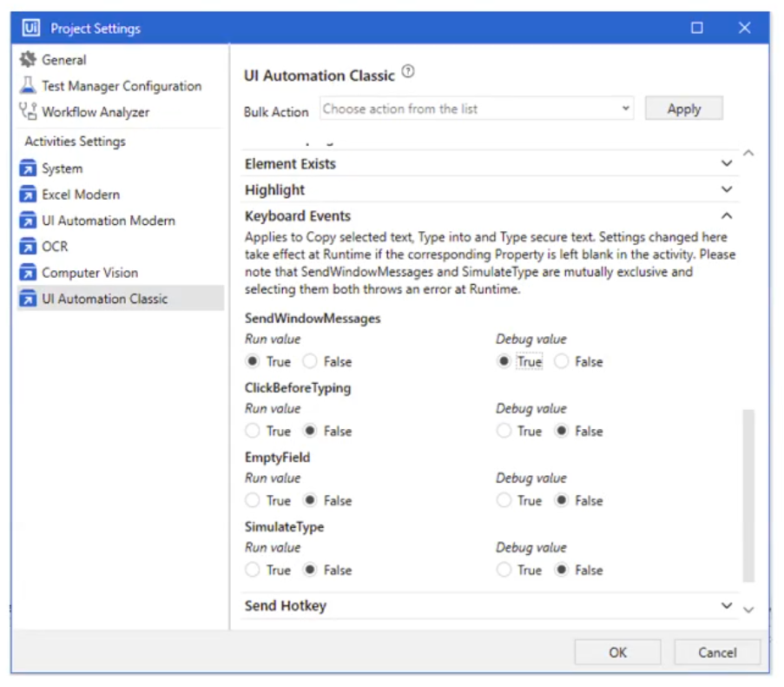Set EmptyField Run value to True
The width and height of the screenshot is (784, 687).
click(253, 500)
